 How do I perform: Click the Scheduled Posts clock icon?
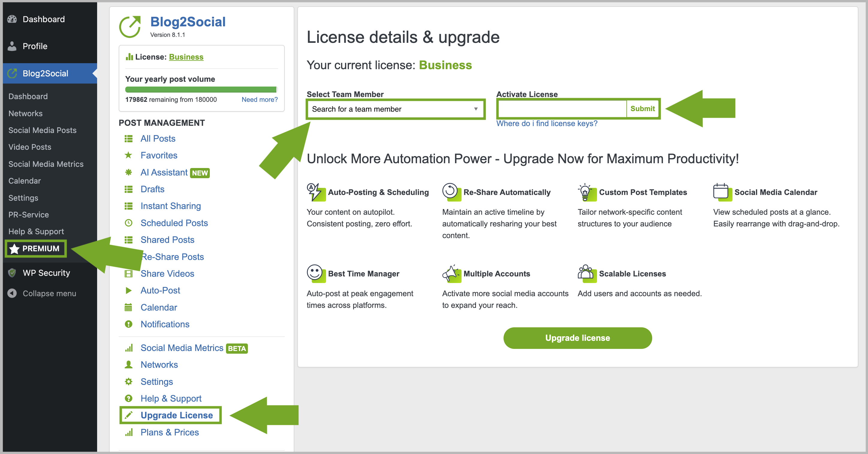click(128, 223)
